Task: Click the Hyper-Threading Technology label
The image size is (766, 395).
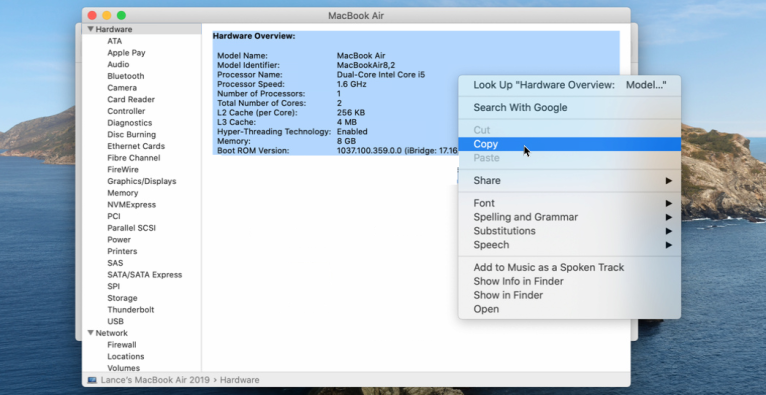Action: 274,132
